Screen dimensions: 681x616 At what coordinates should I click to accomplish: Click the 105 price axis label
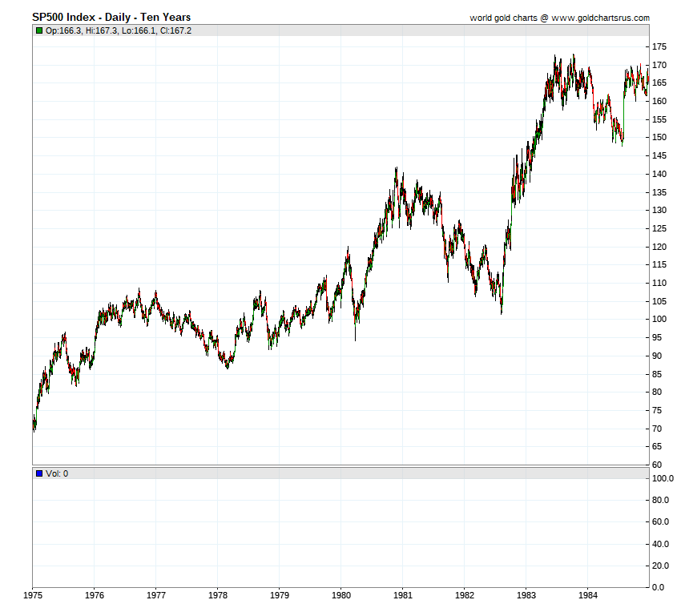coord(659,301)
